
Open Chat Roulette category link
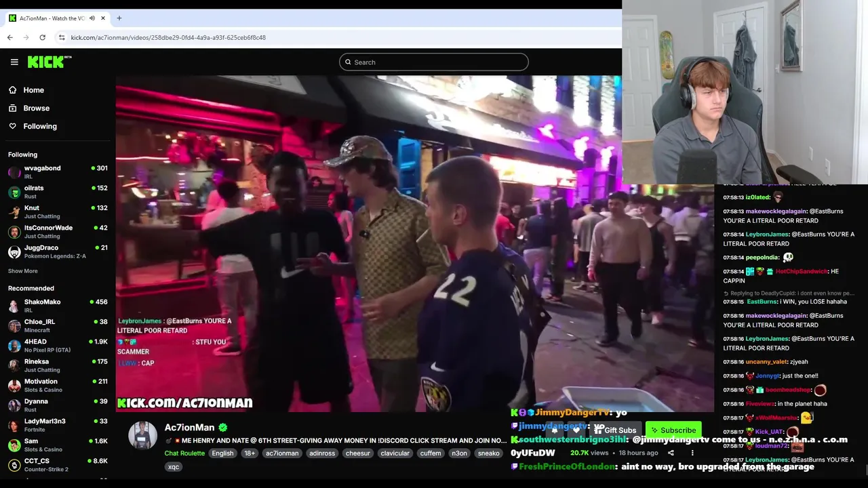pyautogui.click(x=184, y=453)
